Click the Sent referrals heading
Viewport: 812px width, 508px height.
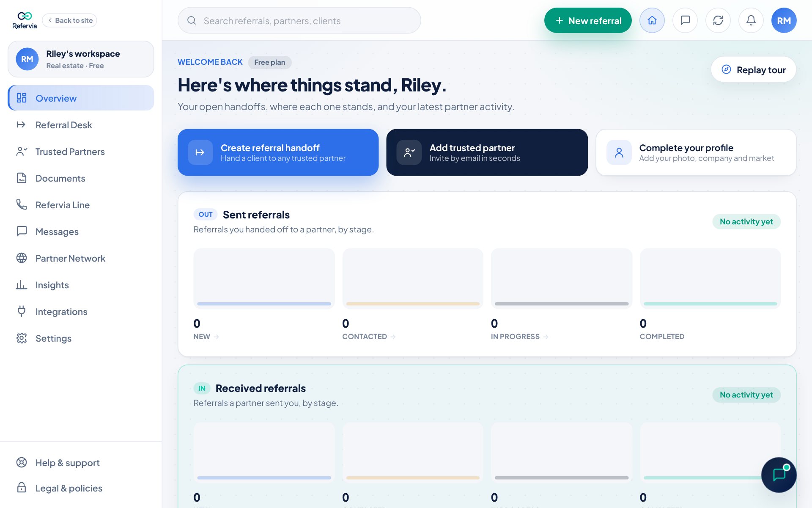click(x=256, y=215)
